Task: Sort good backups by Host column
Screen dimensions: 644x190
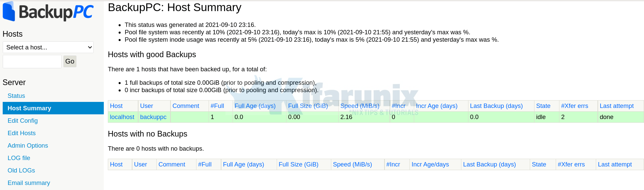Action: (x=116, y=106)
